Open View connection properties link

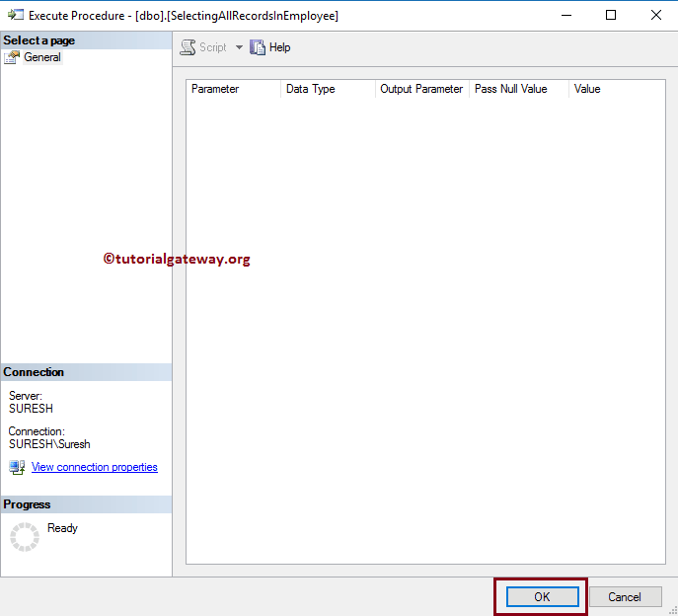(x=95, y=467)
